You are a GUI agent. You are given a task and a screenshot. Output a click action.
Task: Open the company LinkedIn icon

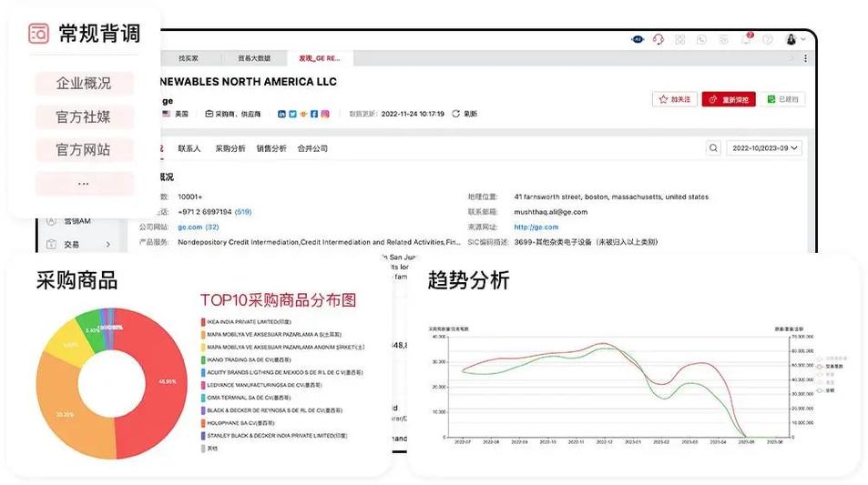pos(281,114)
